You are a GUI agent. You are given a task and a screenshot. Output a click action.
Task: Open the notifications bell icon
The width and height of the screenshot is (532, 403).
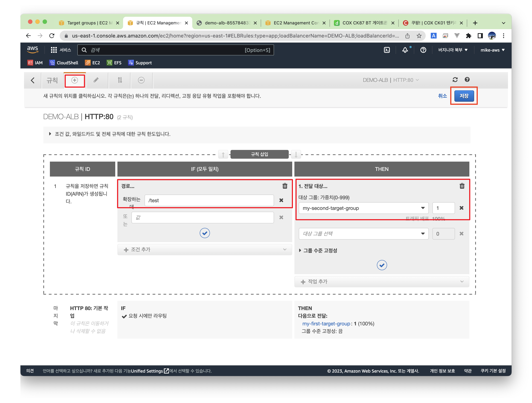pyautogui.click(x=405, y=50)
